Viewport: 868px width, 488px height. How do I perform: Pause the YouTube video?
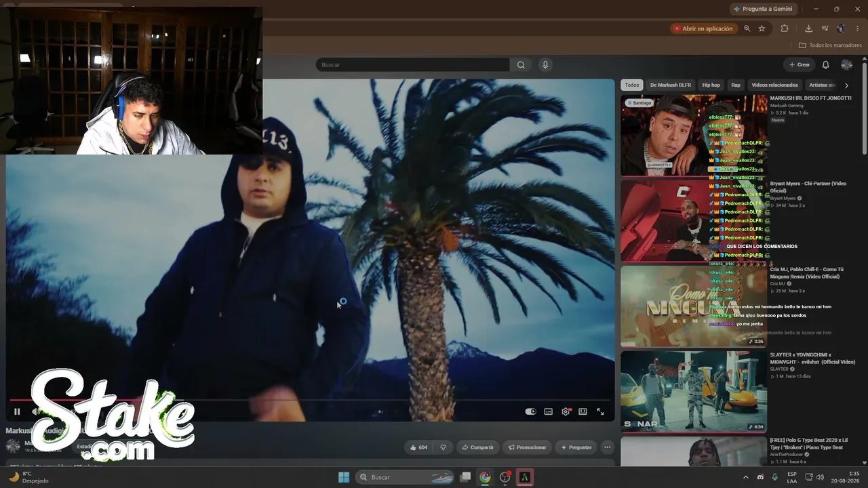coord(17,411)
